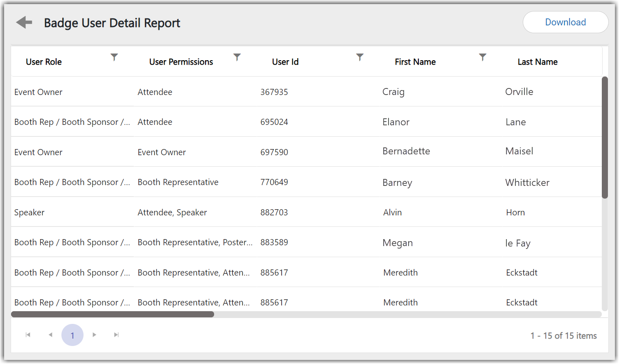Open the User Permissions filter icon

237,57
